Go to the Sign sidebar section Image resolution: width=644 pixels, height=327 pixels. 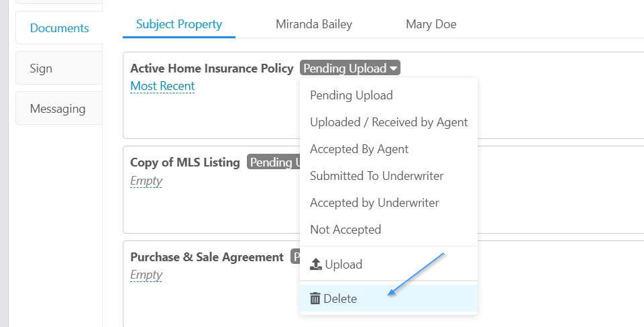tap(59, 68)
